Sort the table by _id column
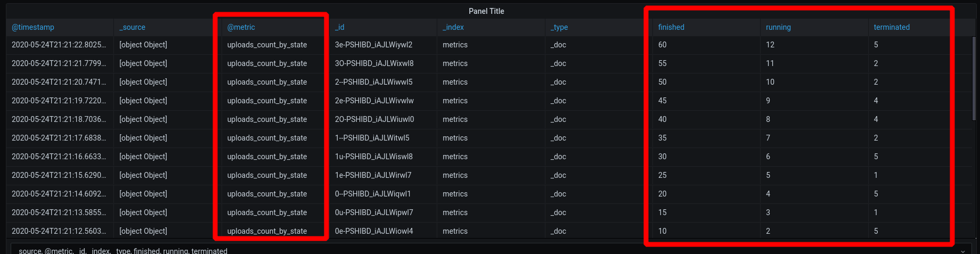Image resolution: width=980 pixels, height=254 pixels. [x=340, y=27]
